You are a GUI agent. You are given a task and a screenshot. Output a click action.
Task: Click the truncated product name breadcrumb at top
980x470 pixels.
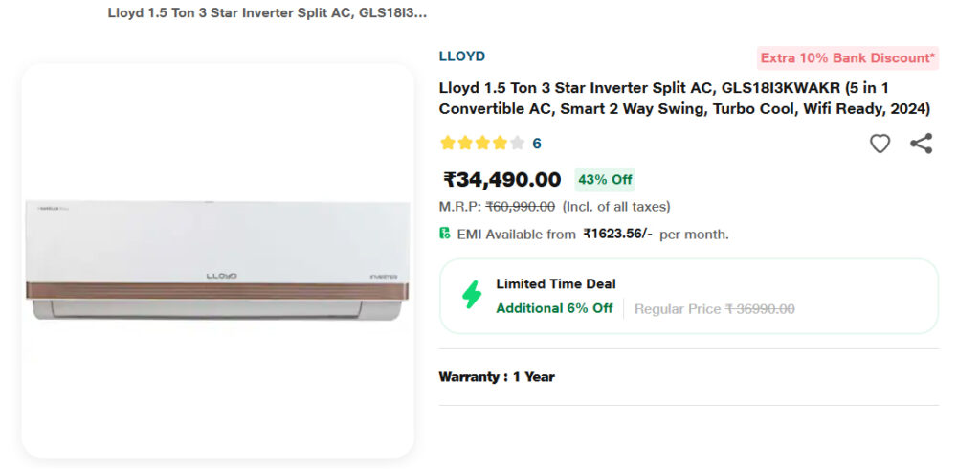click(267, 14)
